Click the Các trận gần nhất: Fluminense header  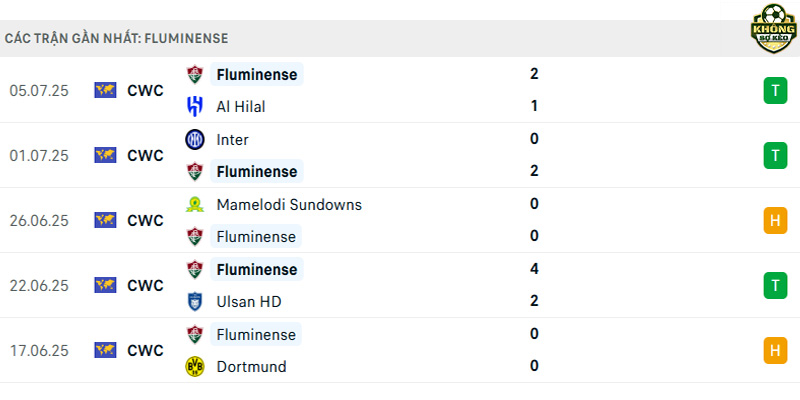click(x=116, y=39)
